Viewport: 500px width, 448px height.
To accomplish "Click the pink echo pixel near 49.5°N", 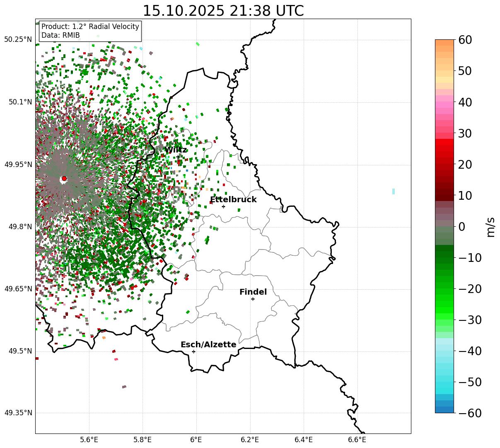I will [116, 359].
